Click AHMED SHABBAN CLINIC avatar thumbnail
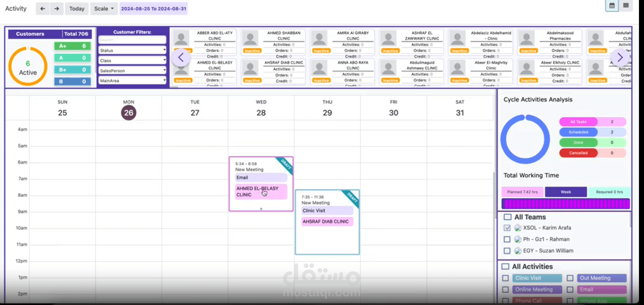This screenshot has width=644, height=305. pos(250,38)
